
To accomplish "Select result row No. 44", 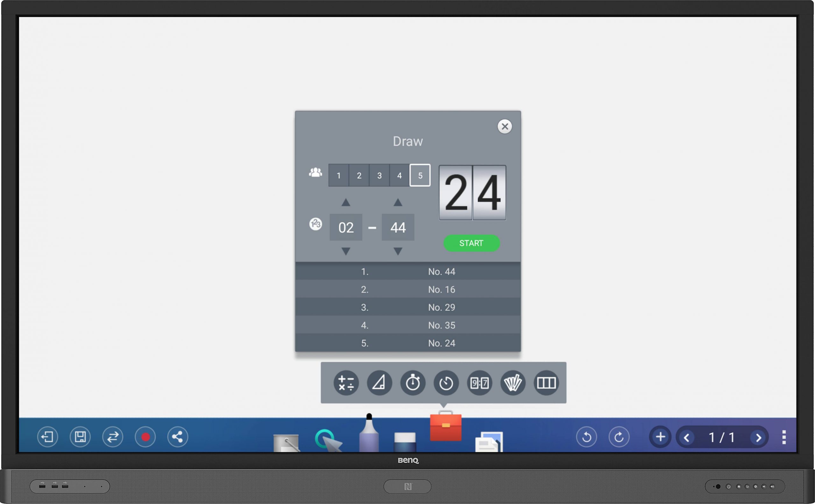I will pyautogui.click(x=408, y=271).
